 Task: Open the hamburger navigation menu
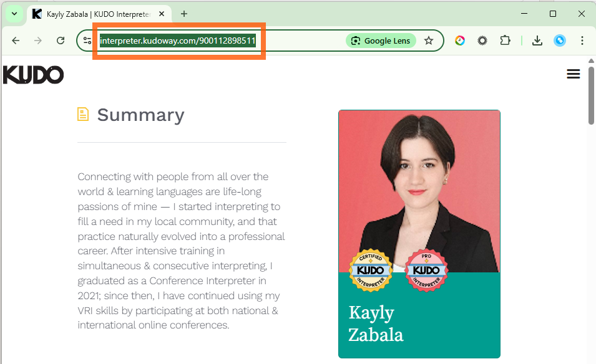click(573, 74)
